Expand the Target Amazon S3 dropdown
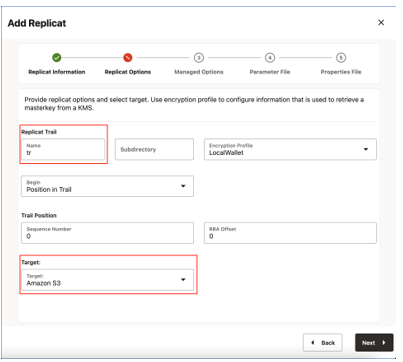This screenshot has width=403, height=362. [x=107, y=280]
